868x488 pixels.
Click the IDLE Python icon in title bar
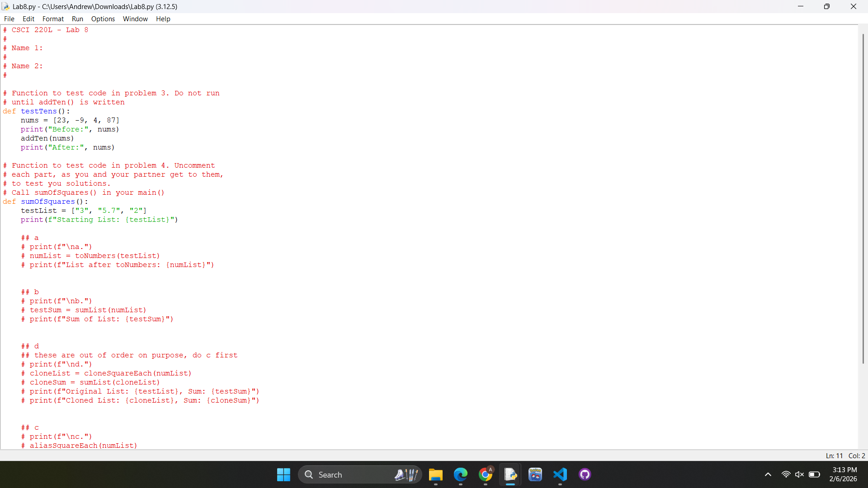(6, 6)
